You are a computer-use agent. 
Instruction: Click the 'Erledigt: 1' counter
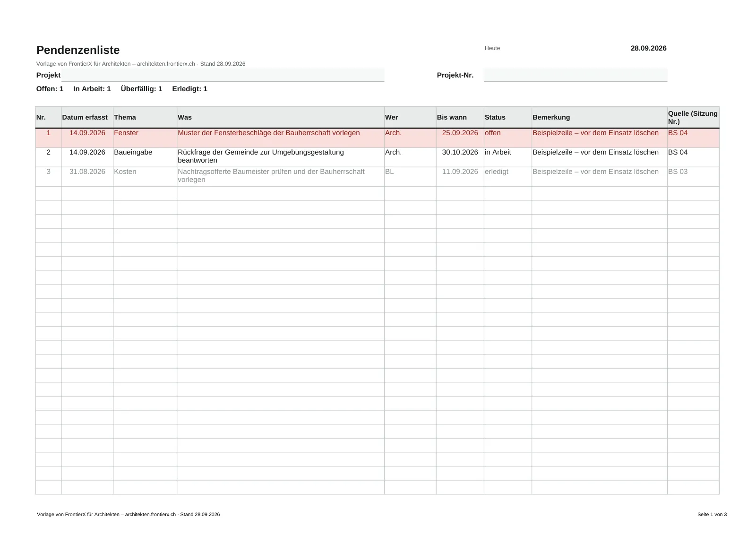pyautogui.click(x=189, y=89)
